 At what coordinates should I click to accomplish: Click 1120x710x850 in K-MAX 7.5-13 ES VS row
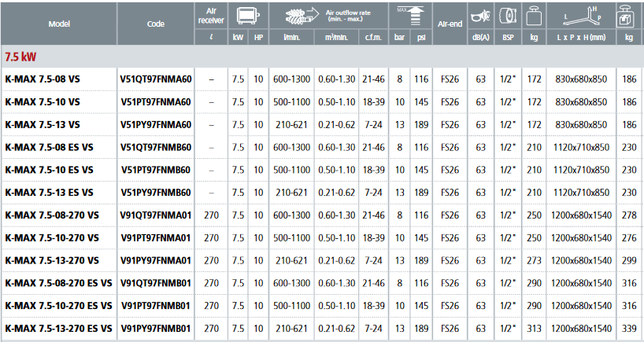click(x=581, y=193)
